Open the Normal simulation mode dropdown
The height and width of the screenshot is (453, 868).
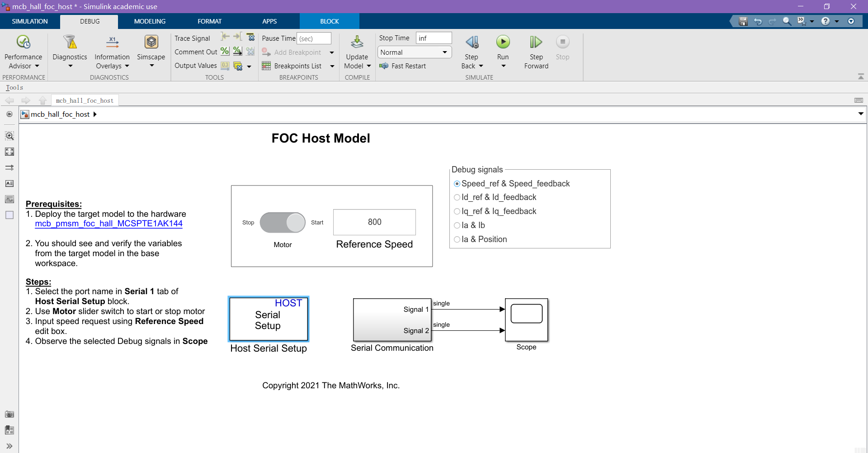(414, 52)
